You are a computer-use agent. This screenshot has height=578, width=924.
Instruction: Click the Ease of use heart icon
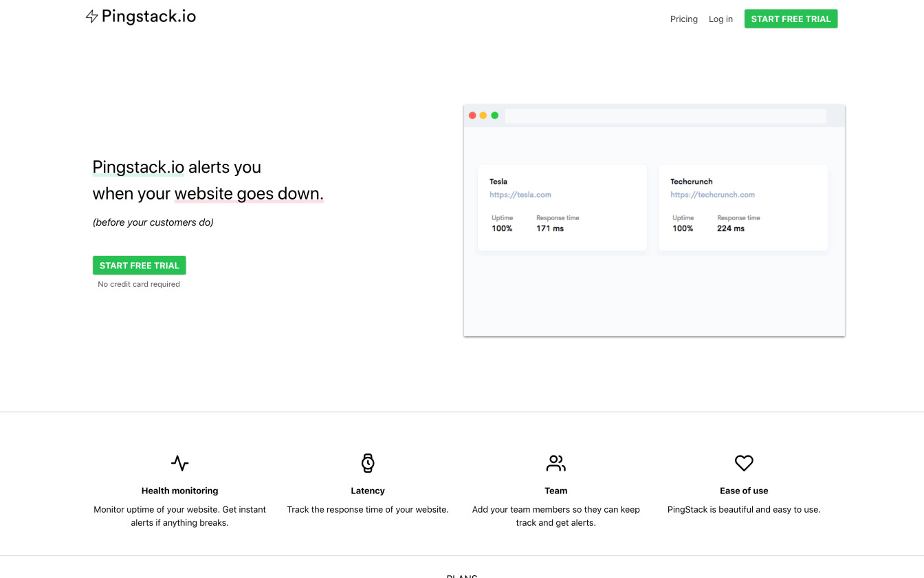tap(744, 463)
